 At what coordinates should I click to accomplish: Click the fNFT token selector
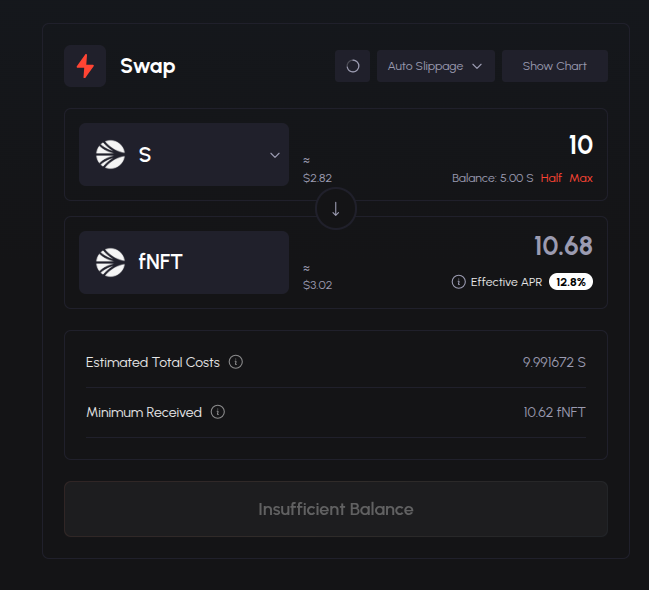[184, 262]
